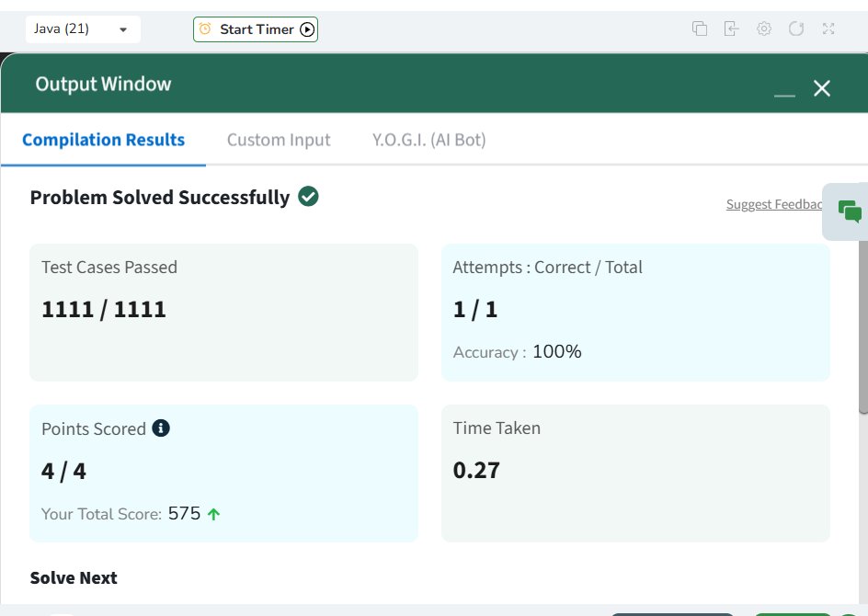The width and height of the screenshot is (868, 616).
Task: Click the green success checkmark icon
Action: click(x=308, y=197)
